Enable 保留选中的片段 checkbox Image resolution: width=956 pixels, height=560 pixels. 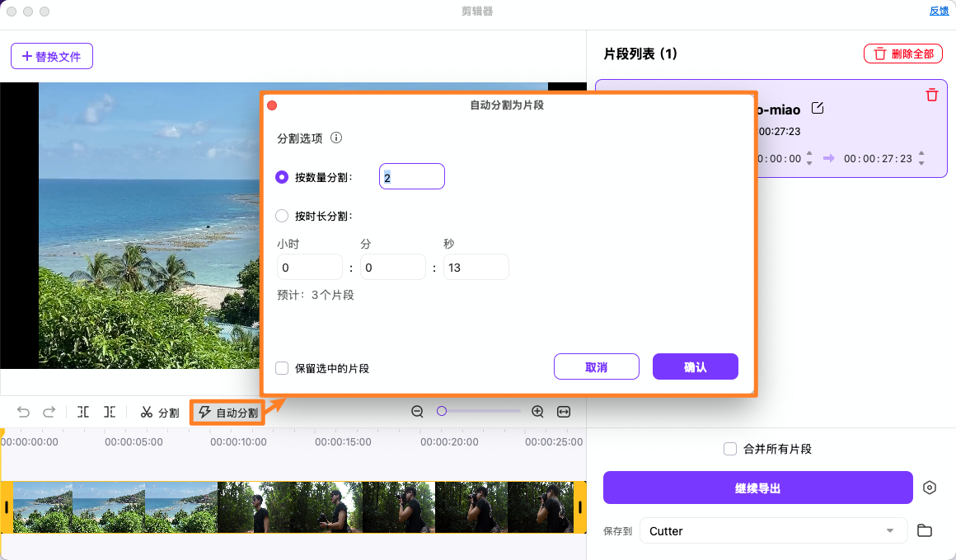coord(281,368)
